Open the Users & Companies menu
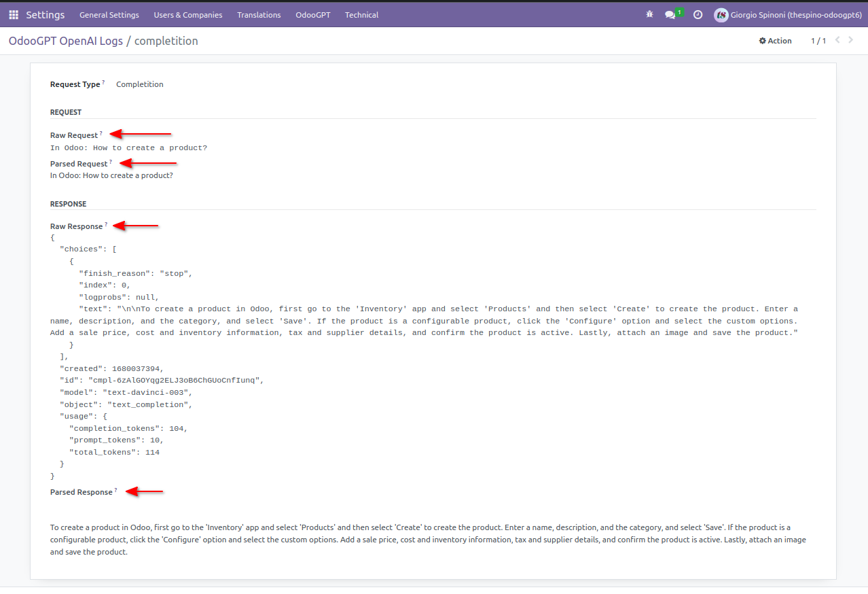 188,14
